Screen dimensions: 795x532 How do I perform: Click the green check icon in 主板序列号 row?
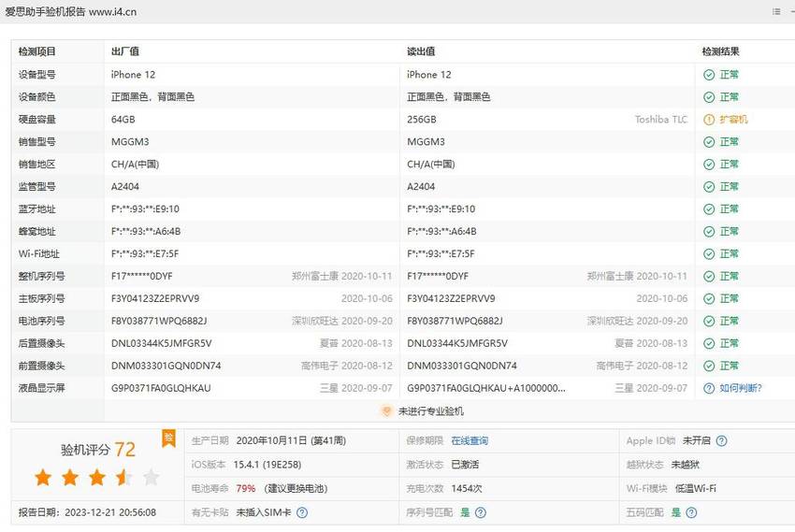point(709,299)
